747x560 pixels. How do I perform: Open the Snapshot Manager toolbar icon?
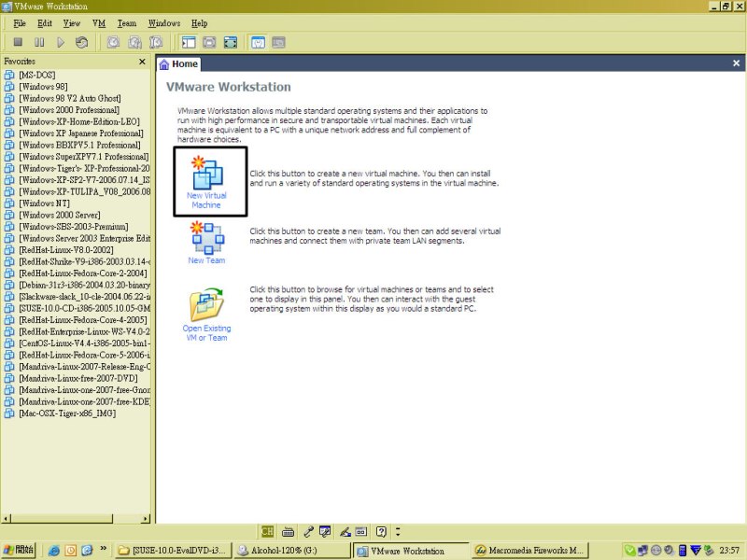click(x=156, y=42)
